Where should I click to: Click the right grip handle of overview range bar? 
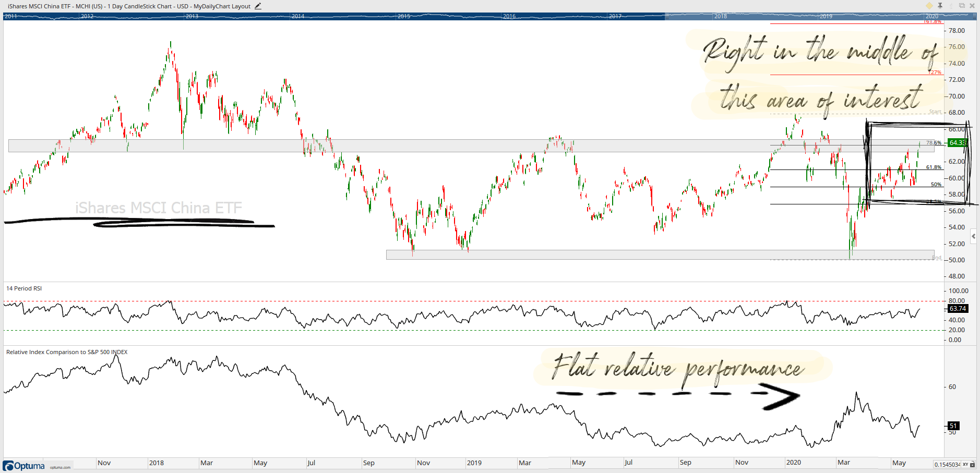(x=974, y=16)
